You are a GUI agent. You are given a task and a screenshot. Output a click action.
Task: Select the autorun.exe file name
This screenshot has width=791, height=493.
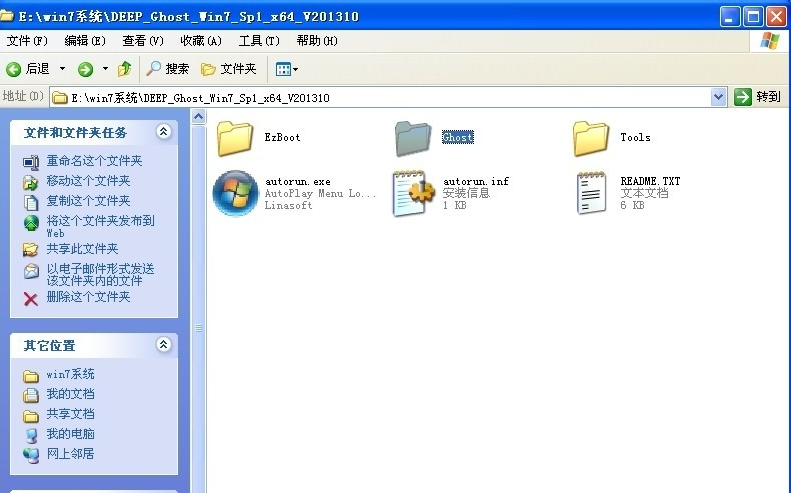point(298,182)
